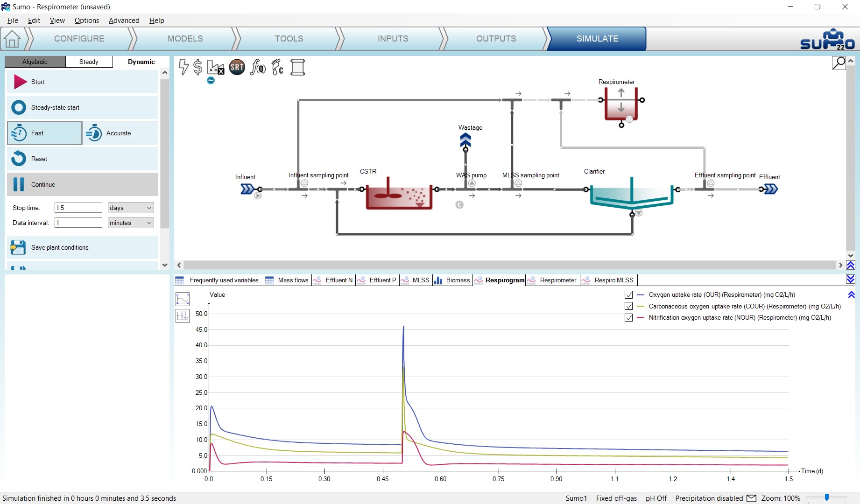Adjust the zoom slider in status bar
This screenshot has height=504, width=860.
827,497
